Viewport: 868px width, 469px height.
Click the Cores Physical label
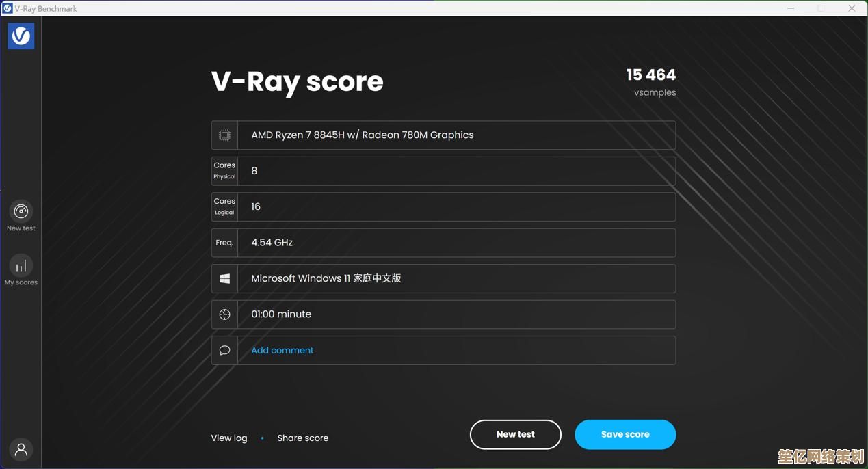(224, 171)
